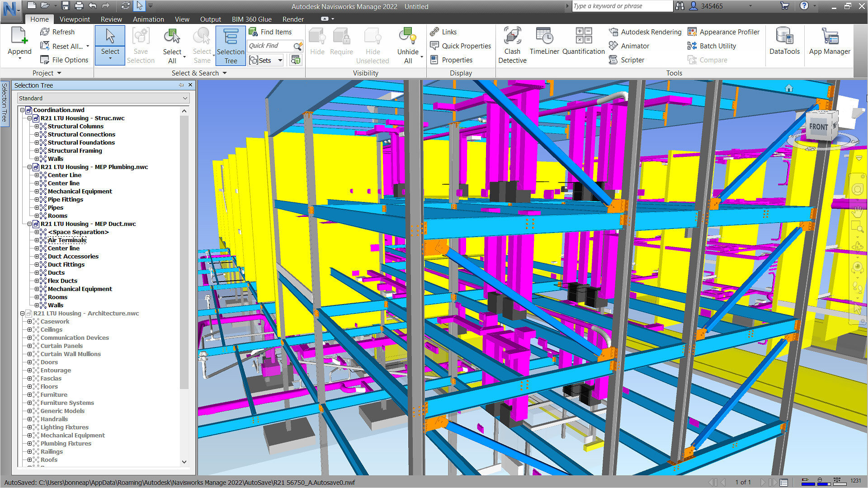Switch to the Viewpoint ribbon tab
Image resolution: width=868 pixels, height=488 pixels.
click(x=75, y=19)
